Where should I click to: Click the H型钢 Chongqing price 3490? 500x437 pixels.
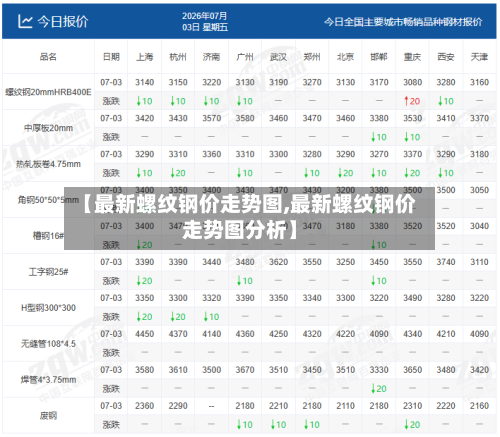coord(412,298)
